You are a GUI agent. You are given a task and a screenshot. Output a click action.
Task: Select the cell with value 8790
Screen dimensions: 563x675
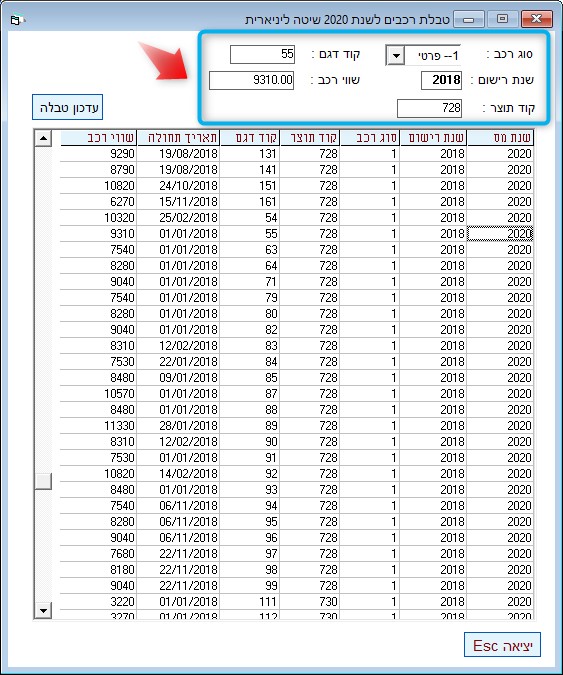point(99,170)
